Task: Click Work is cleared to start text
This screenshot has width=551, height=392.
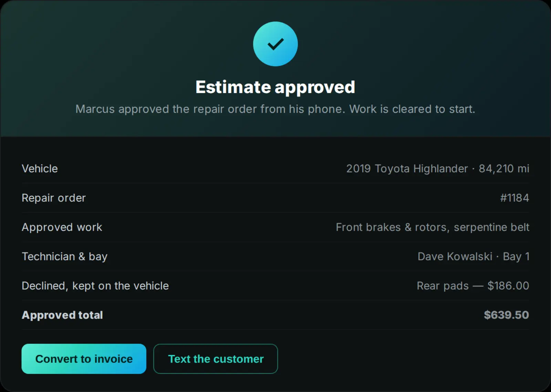Action: (x=412, y=109)
